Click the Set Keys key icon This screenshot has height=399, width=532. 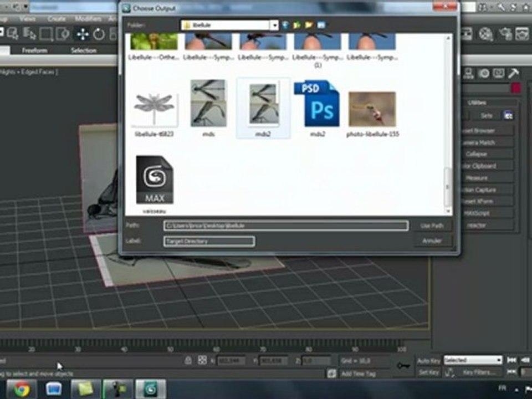coord(404,366)
